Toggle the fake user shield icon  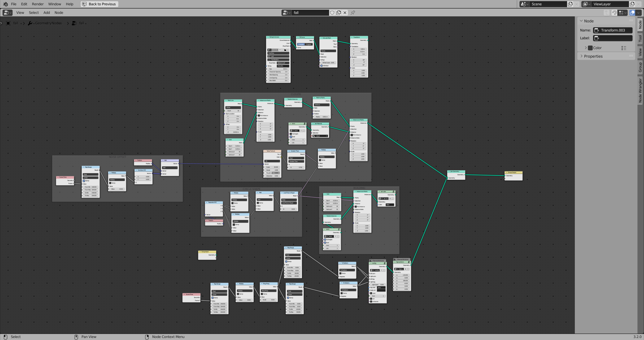point(332,13)
